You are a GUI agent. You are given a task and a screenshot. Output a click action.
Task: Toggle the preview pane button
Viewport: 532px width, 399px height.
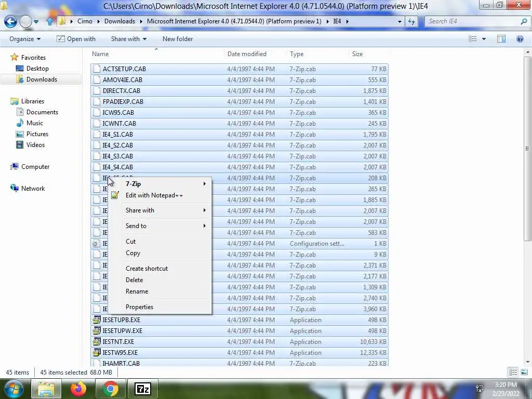pyautogui.click(x=501, y=39)
